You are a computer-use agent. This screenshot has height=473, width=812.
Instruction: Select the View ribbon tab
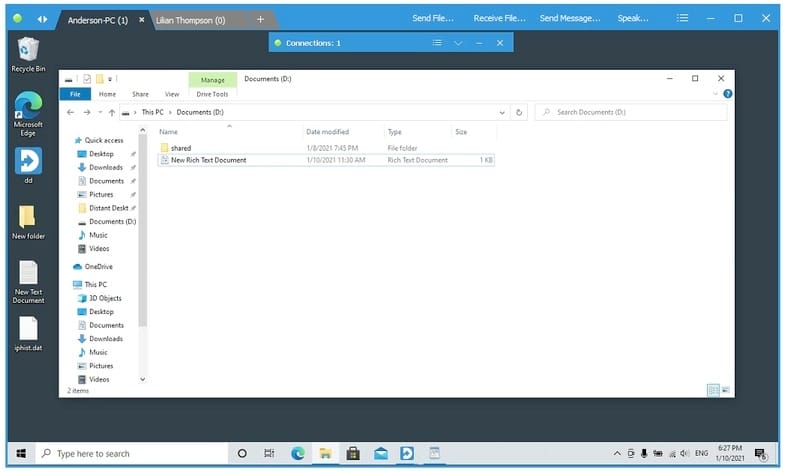[171, 94]
